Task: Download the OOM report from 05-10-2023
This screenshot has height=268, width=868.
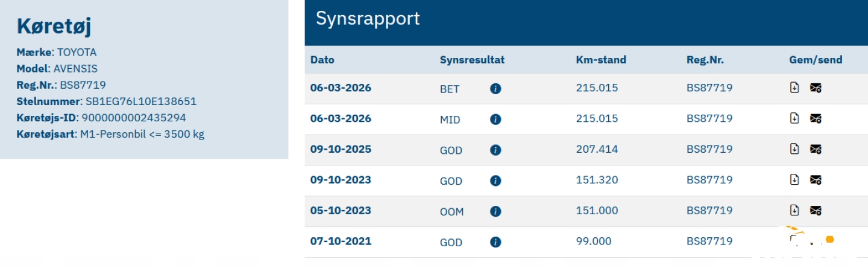Action: pyautogui.click(x=794, y=210)
